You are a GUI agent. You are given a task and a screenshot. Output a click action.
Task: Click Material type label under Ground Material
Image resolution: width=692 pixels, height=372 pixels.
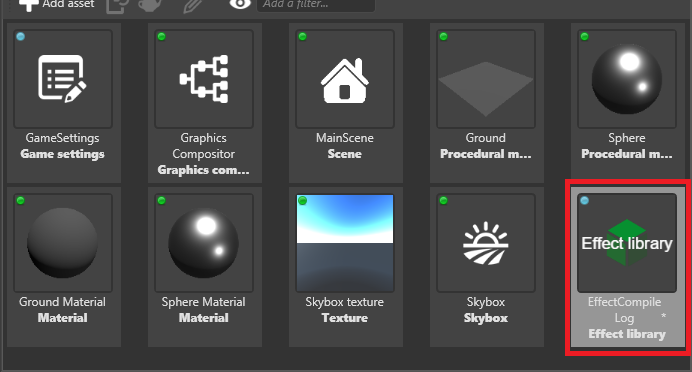coord(63,318)
